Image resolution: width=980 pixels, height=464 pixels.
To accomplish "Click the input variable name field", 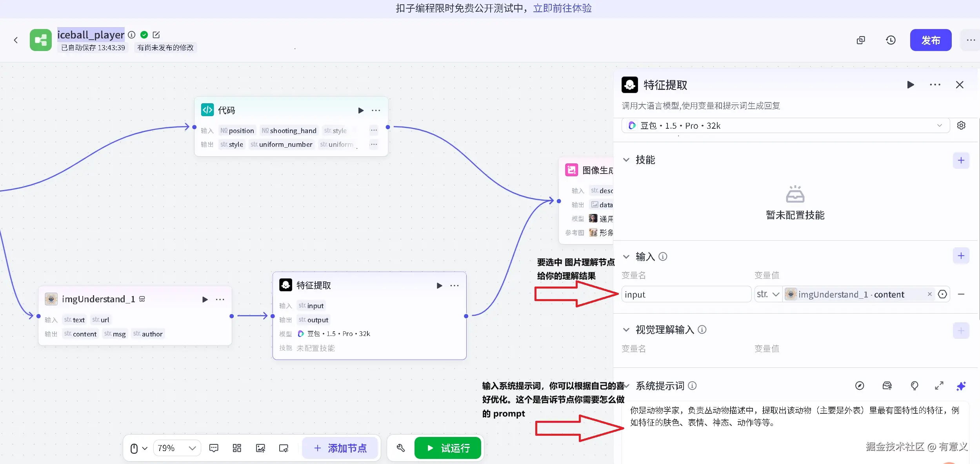I will point(686,294).
